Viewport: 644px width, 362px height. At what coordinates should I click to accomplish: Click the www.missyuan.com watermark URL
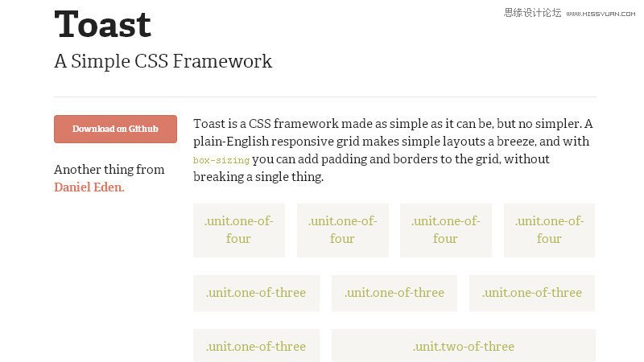click(601, 14)
